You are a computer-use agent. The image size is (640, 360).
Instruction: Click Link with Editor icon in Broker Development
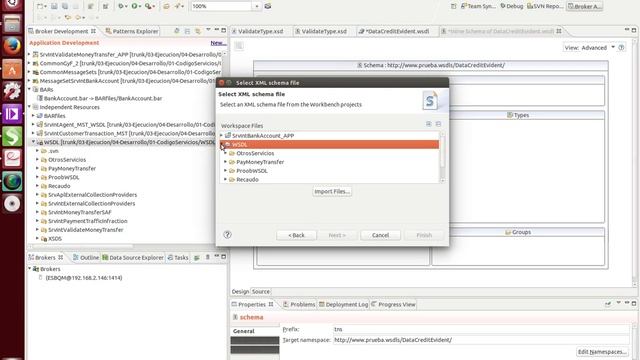pyautogui.click(x=198, y=31)
